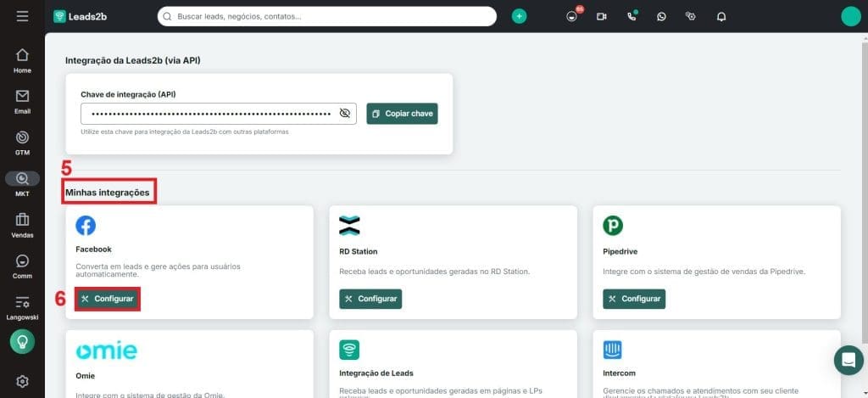Image resolution: width=868 pixels, height=398 pixels.
Task: Click the Intercom logo icon
Action: (613, 350)
